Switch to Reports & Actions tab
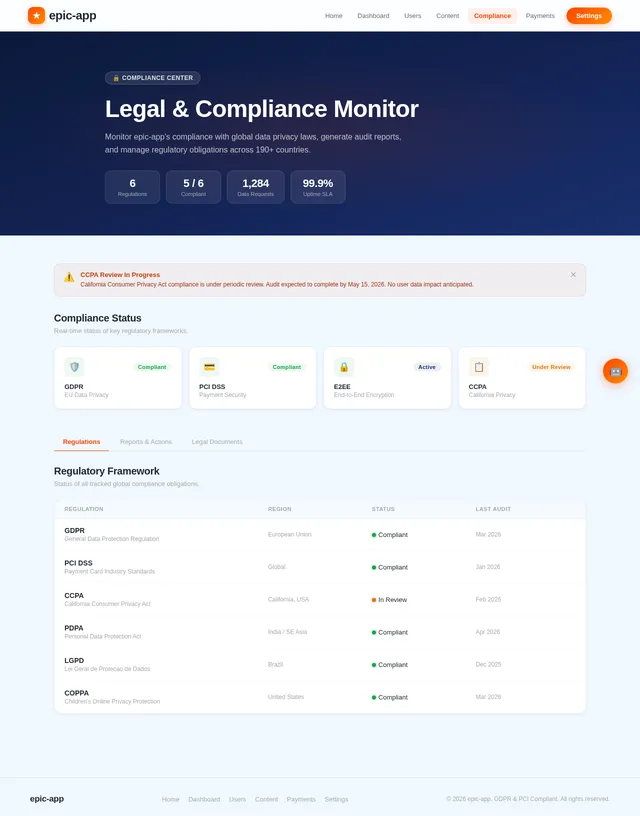The height and width of the screenshot is (816, 640). pos(146,442)
